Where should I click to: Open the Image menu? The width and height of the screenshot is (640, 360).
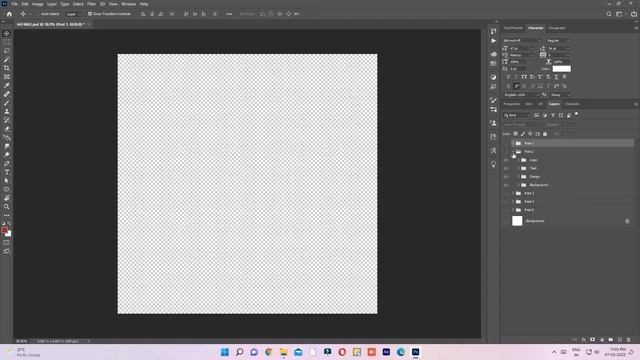click(38, 4)
